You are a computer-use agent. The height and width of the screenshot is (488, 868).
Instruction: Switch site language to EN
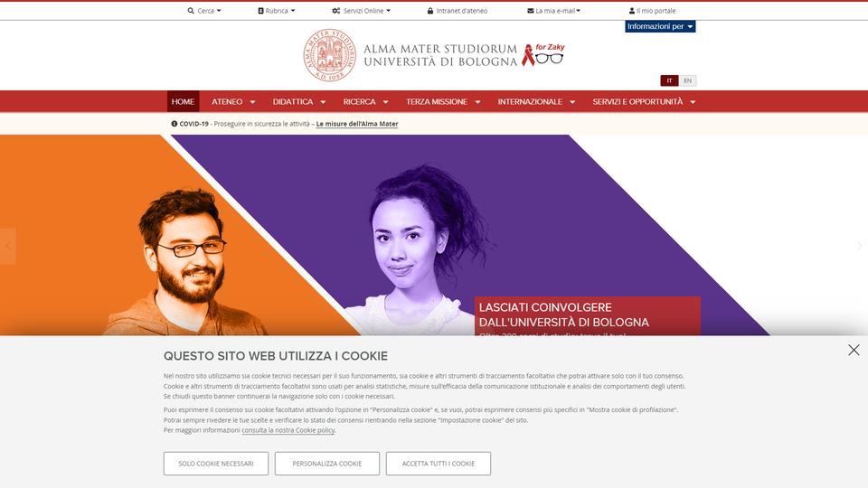[687, 80]
